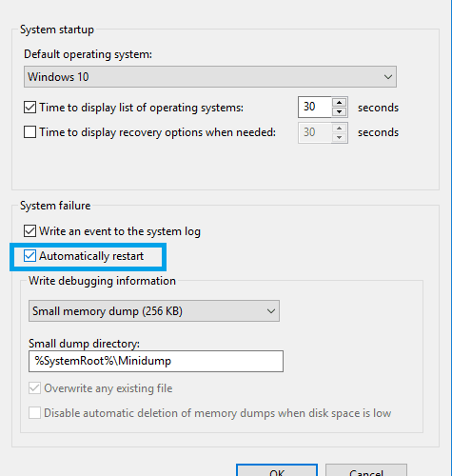Viewport: 452px width, 476px height.
Task: Increase operating systems list time with up arrow
Action: point(340,102)
